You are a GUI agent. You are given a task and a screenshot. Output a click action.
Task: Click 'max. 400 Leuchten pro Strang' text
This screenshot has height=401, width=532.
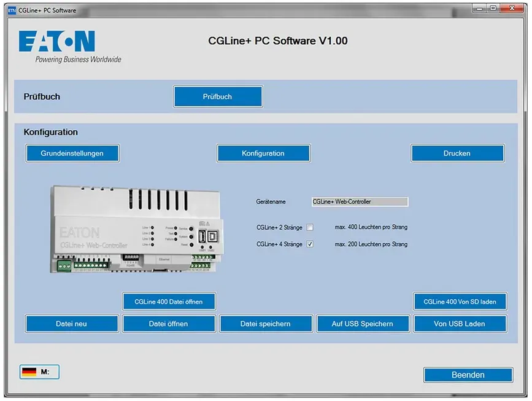[371, 227]
